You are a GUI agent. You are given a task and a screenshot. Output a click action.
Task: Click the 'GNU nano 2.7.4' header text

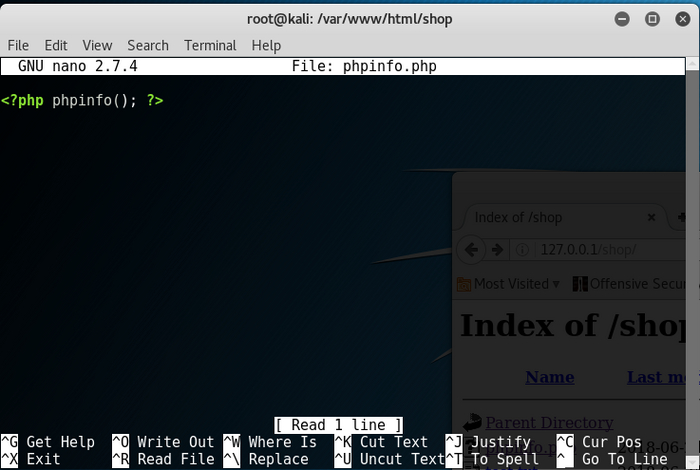pos(78,67)
